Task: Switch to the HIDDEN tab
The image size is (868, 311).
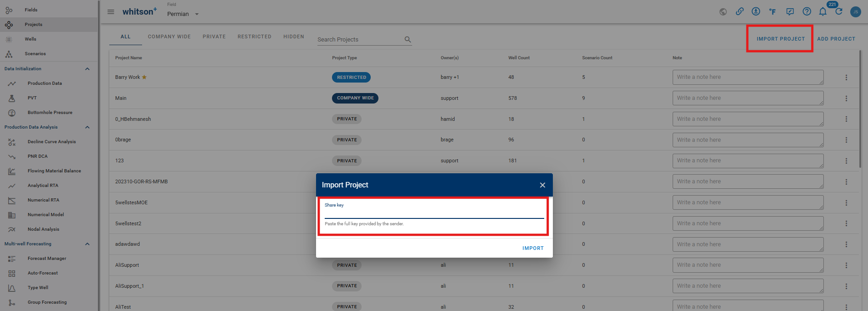Action: (x=294, y=36)
